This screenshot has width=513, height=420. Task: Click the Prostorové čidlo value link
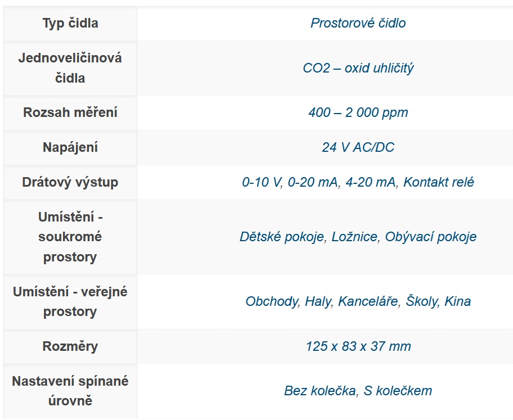[358, 23]
